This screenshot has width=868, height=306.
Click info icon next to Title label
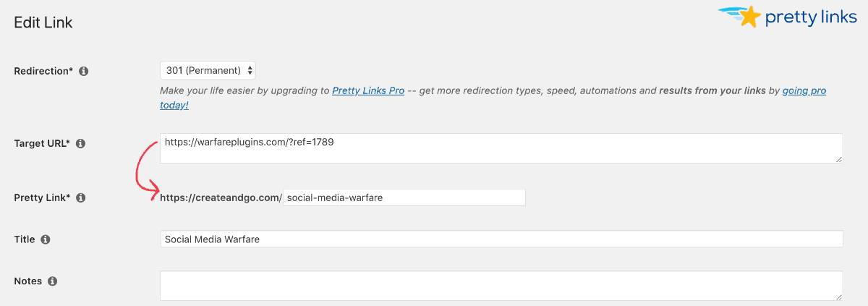click(x=46, y=239)
